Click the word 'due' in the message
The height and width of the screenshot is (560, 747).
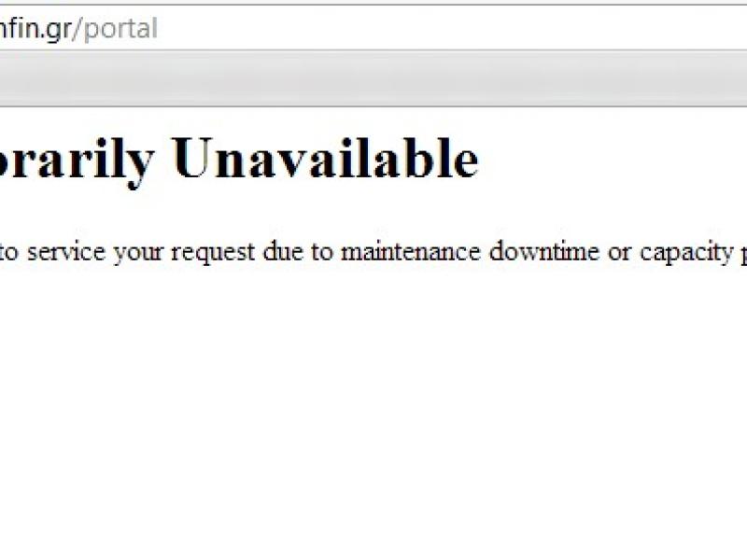283,251
